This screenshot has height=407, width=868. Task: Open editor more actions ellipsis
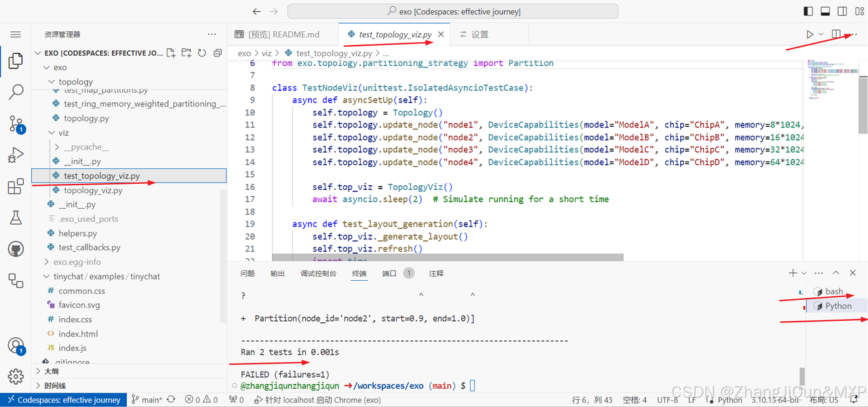pos(854,34)
